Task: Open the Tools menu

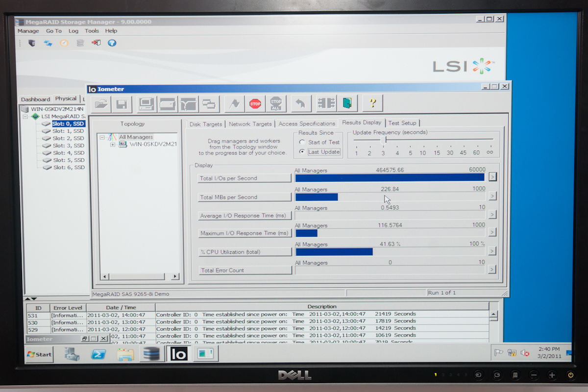Action: [92, 31]
